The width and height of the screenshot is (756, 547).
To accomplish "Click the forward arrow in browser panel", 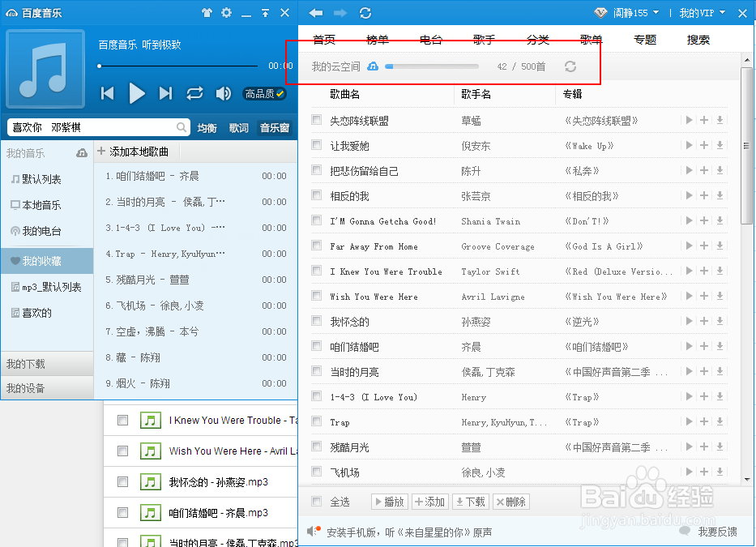I will (340, 13).
